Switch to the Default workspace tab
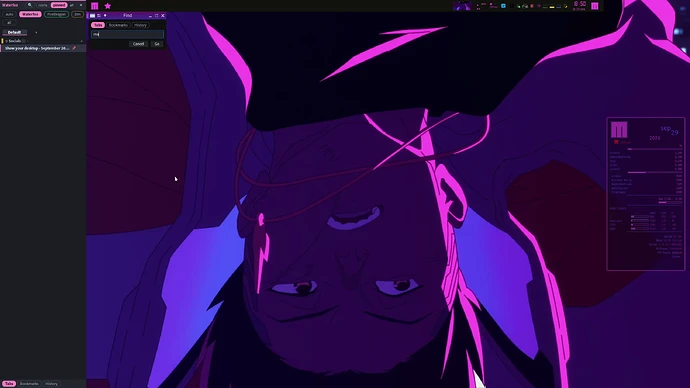The width and height of the screenshot is (690, 388). coord(14,32)
